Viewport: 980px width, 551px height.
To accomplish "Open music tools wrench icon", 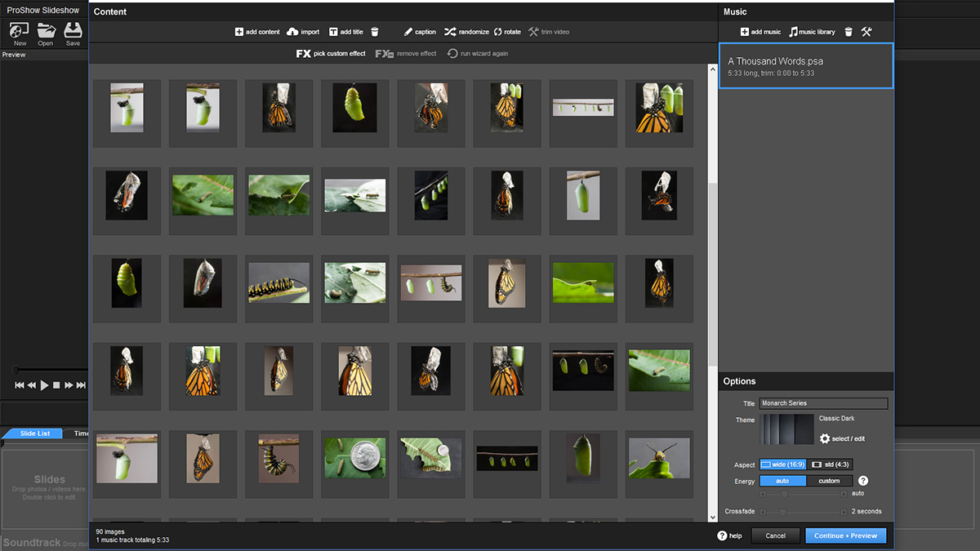I will point(866,32).
